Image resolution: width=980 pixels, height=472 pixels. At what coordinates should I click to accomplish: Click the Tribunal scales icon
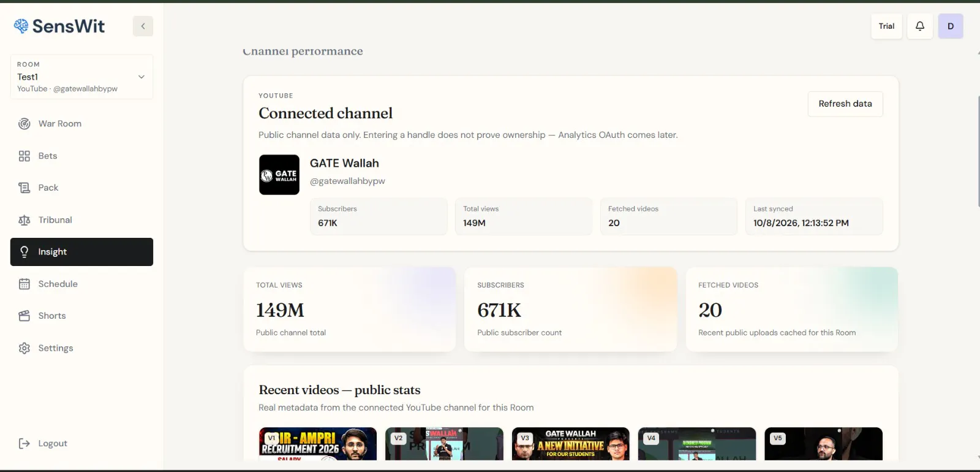(24, 220)
